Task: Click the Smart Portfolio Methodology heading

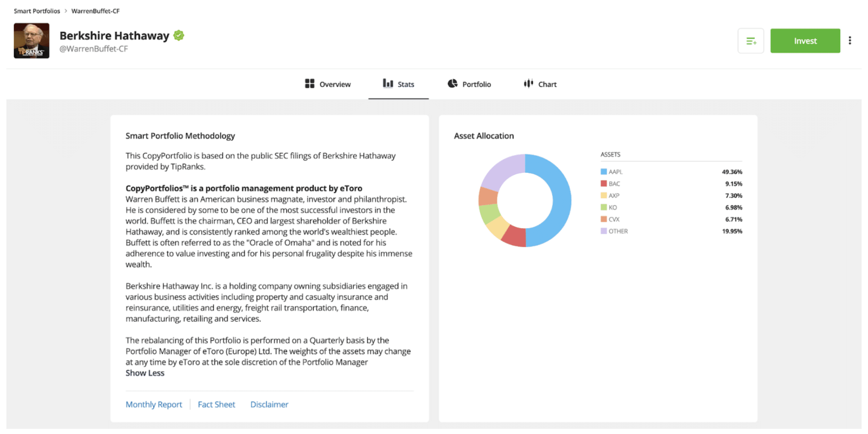Action: tap(180, 136)
